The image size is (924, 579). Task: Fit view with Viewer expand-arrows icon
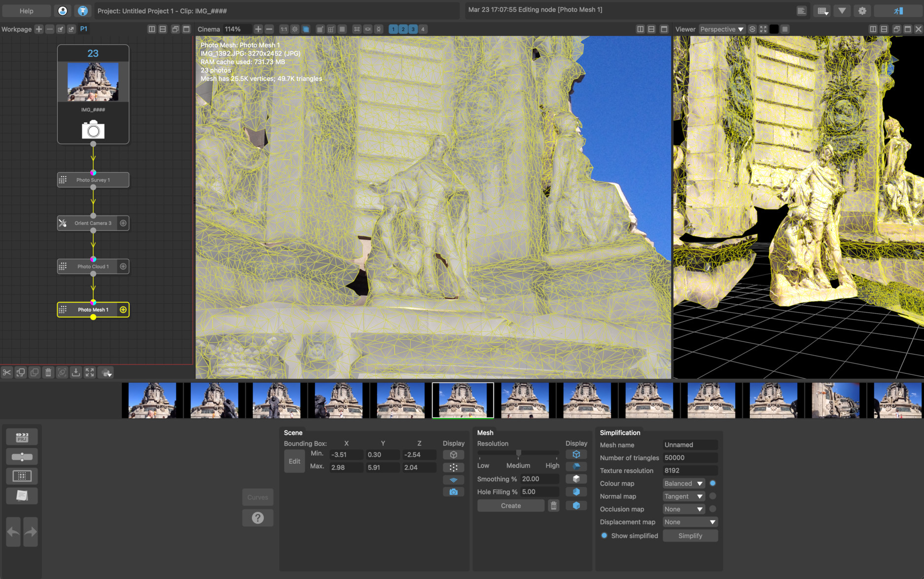coord(763,29)
